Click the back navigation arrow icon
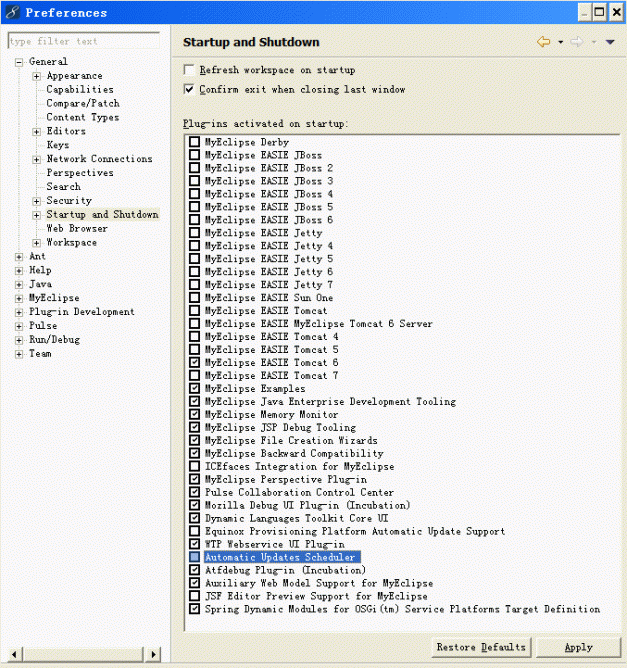Viewport: 627px width, 668px height. (544, 42)
